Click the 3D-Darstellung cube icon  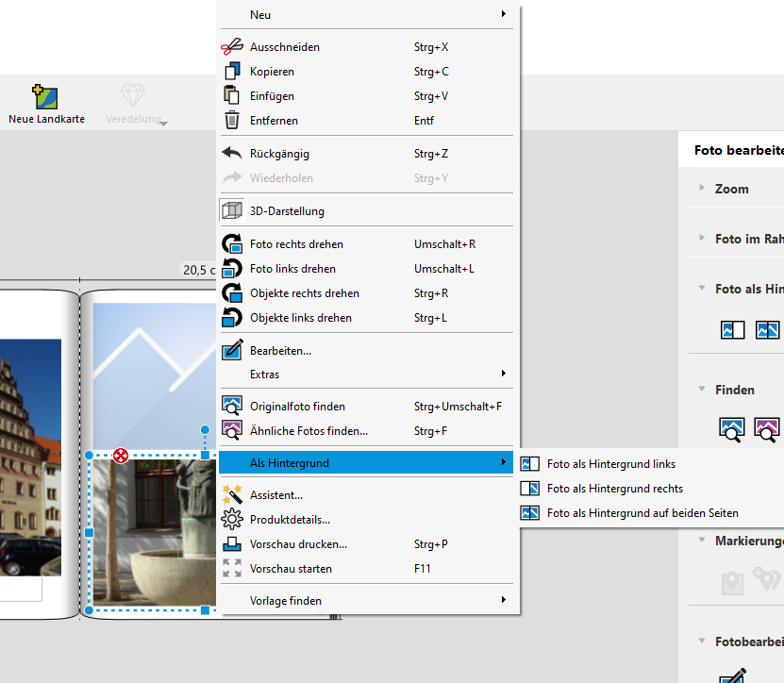232,211
